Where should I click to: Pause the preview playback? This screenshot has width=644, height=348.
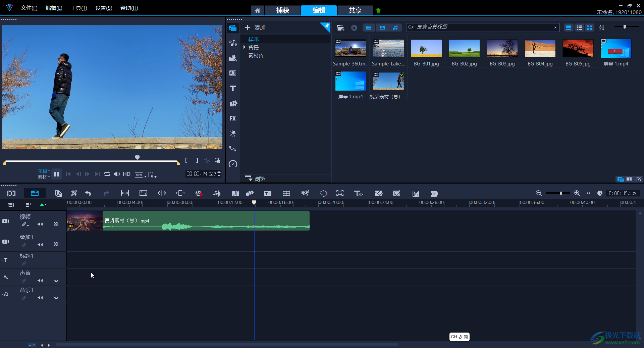tap(57, 174)
